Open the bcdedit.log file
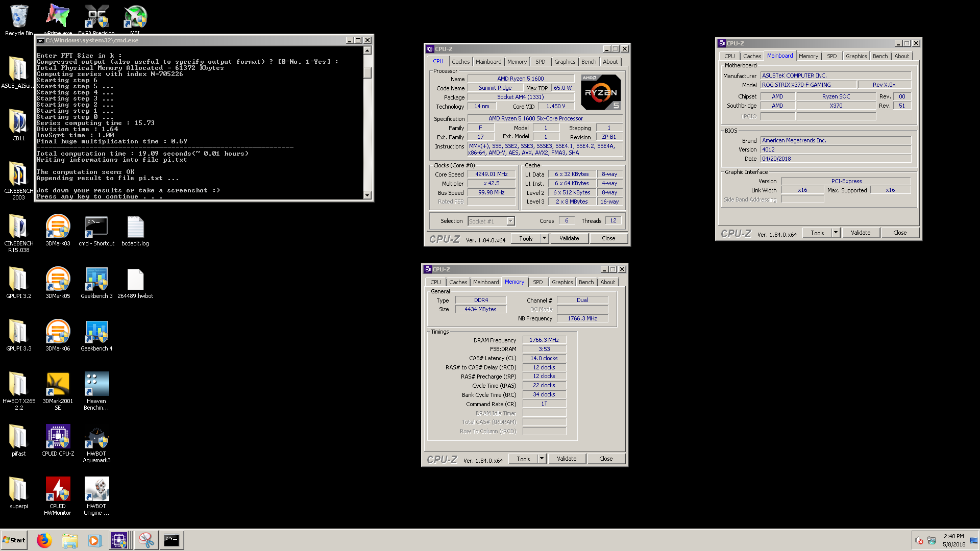Viewport: 980px width, 551px height. 135,230
